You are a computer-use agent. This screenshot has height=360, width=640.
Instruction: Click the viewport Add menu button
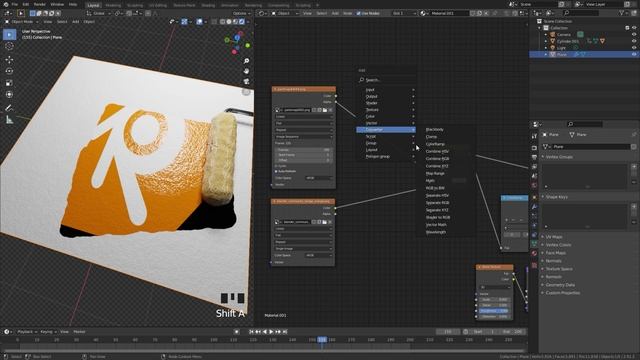76,22
